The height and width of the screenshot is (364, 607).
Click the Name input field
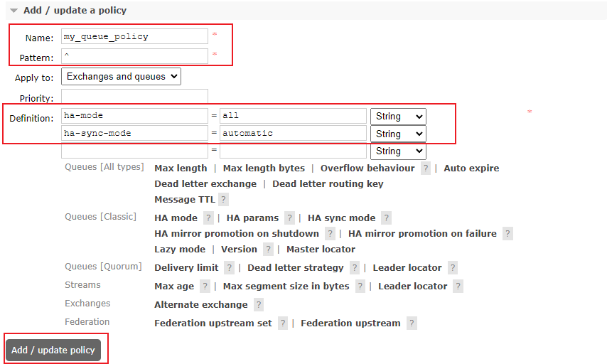[x=134, y=36]
